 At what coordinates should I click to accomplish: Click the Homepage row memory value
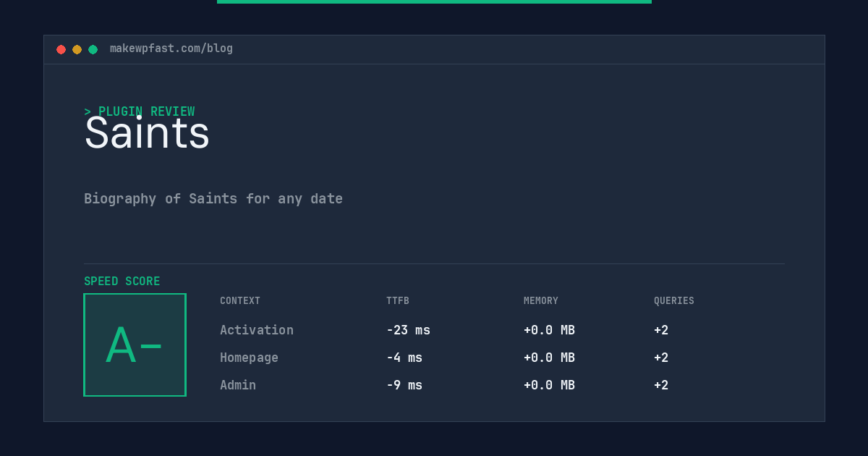[549, 358]
